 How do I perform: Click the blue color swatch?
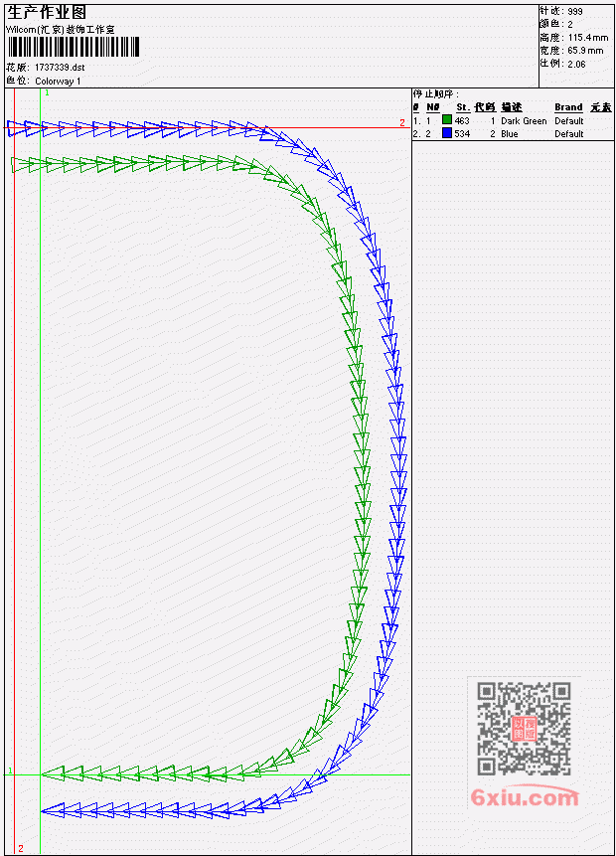click(x=447, y=133)
